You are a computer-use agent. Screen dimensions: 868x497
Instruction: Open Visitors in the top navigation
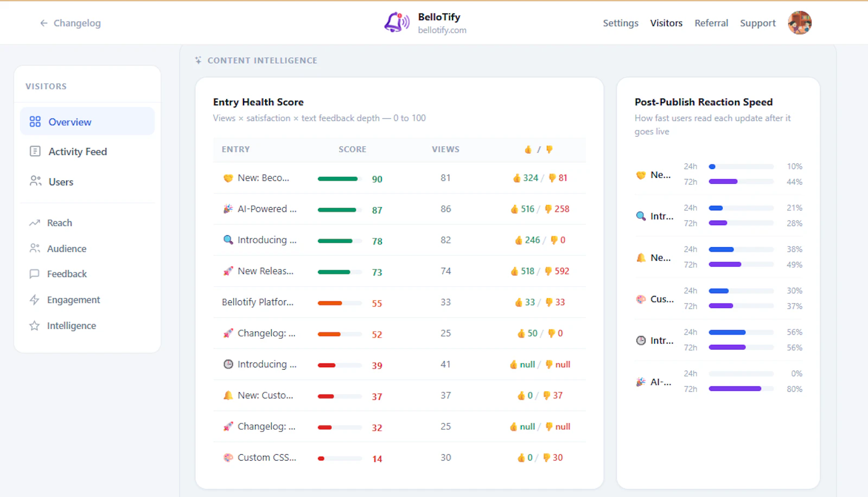click(666, 23)
